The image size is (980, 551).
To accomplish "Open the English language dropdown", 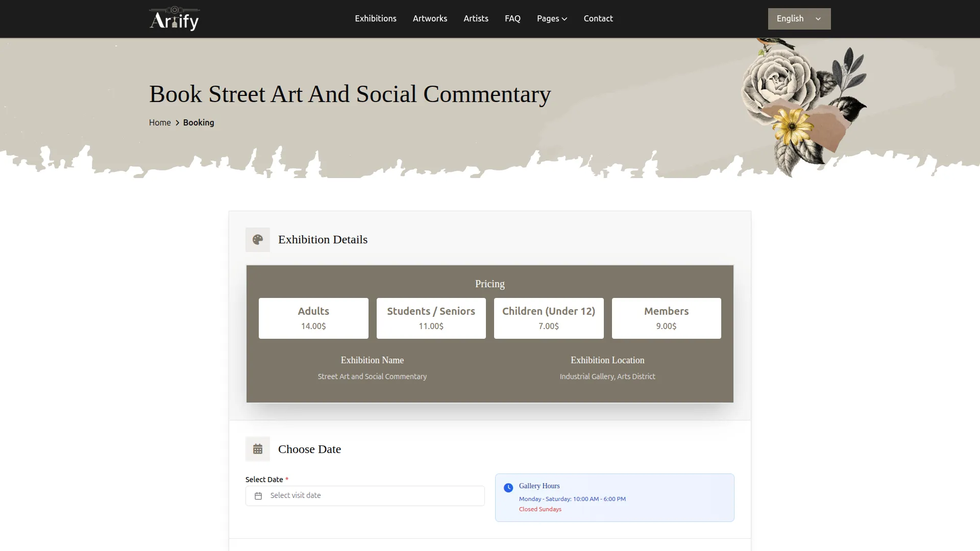I will click(x=790, y=19).
